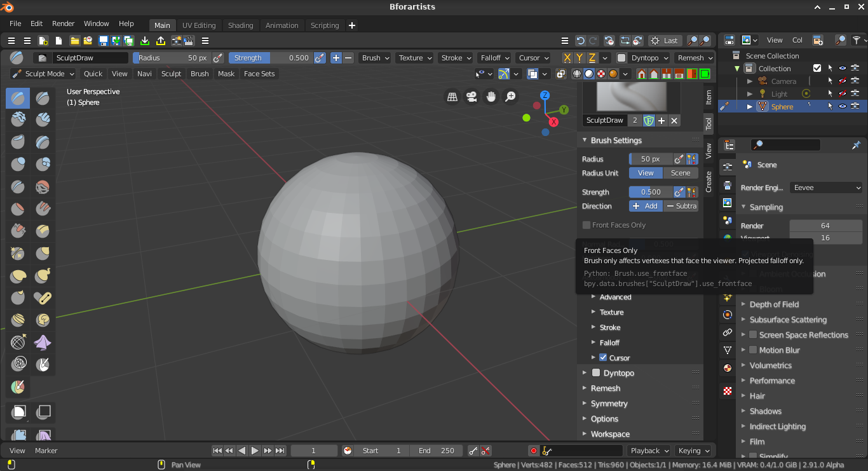Click the Save file floppy icon

click(x=103, y=41)
